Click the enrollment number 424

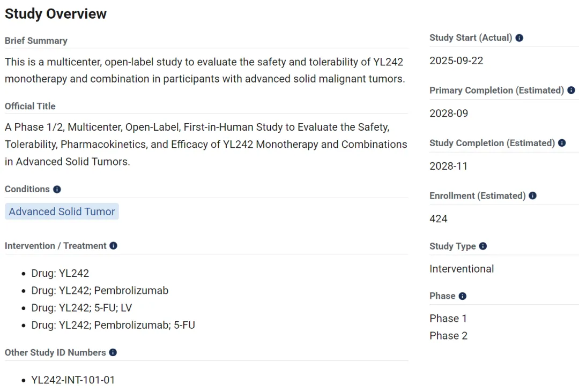coord(439,218)
